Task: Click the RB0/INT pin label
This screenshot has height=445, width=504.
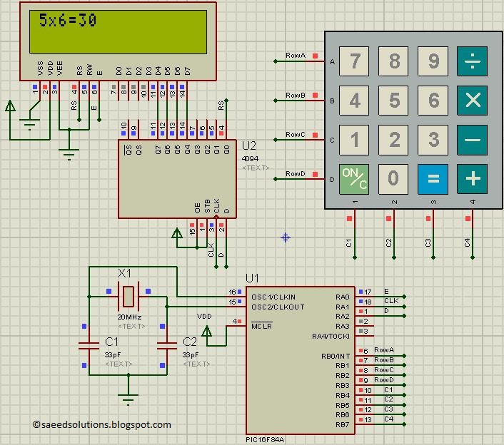Action: click(x=336, y=356)
